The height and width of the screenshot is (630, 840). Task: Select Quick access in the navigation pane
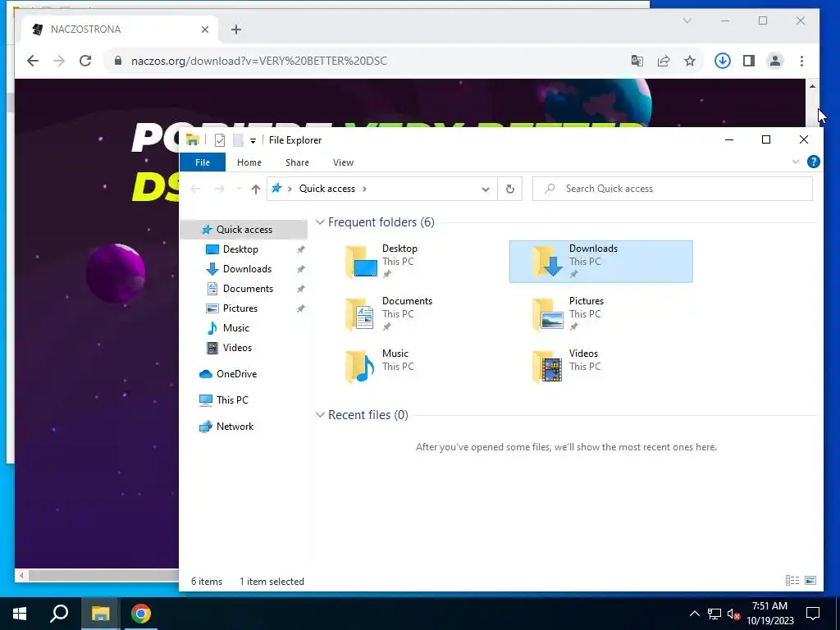click(244, 230)
